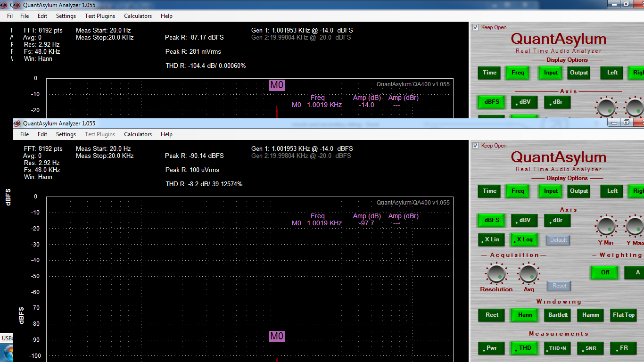Select dBV in back window
The width and height of the screenshot is (644, 362).
click(x=525, y=102)
